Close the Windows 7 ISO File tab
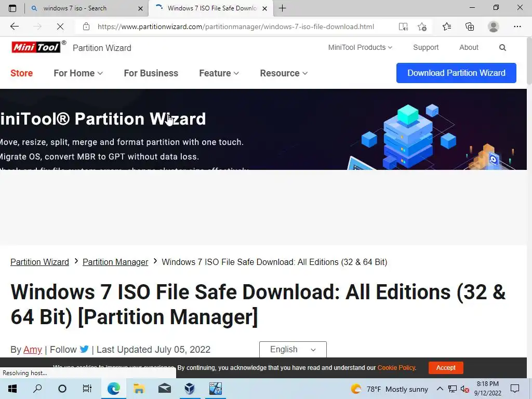This screenshot has width=532, height=399. pyautogui.click(x=264, y=8)
